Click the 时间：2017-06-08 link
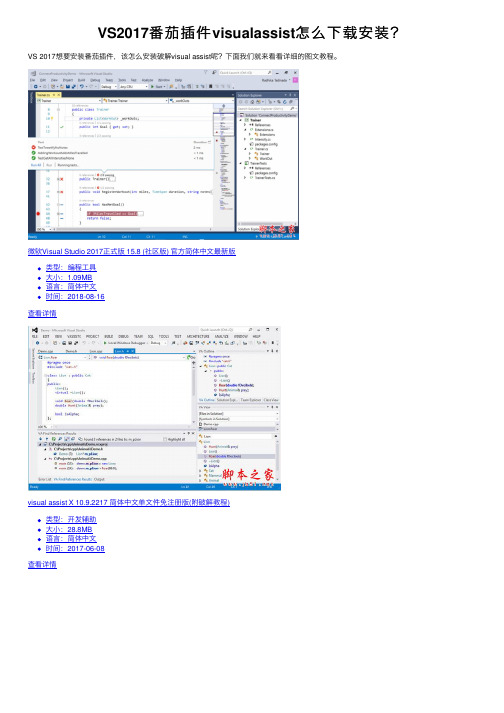This screenshot has height=713, width=504. pos(75,549)
